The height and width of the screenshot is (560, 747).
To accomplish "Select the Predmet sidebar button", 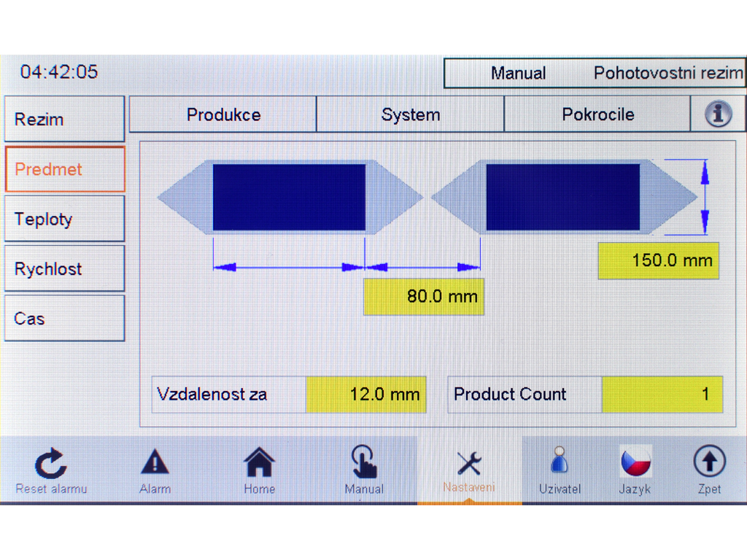I will click(64, 169).
